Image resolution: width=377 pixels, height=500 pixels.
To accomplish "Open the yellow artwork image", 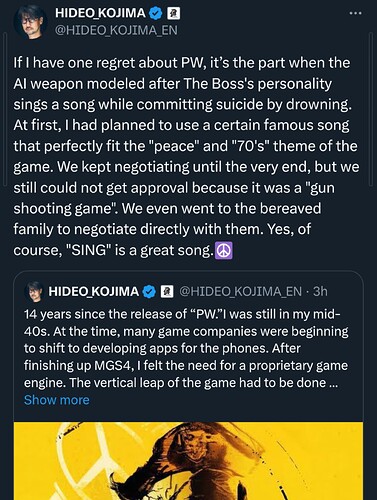I will [x=188, y=461].
